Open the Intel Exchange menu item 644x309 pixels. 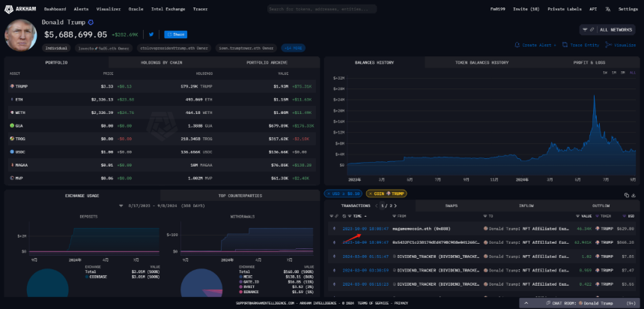coord(168,9)
